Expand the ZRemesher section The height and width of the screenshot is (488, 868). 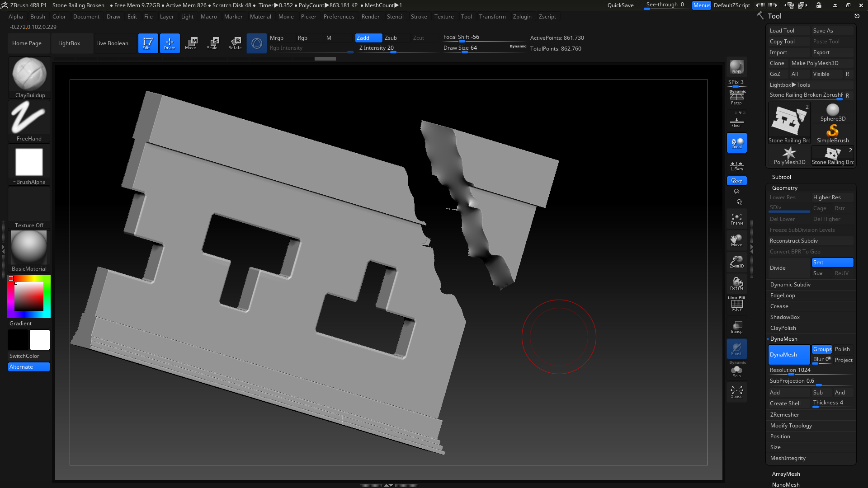click(x=784, y=415)
